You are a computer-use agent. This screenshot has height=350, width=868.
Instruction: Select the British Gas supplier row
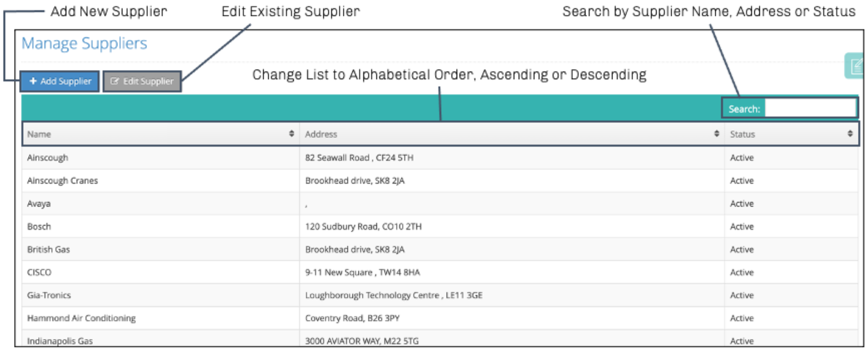(x=440, y=249)
